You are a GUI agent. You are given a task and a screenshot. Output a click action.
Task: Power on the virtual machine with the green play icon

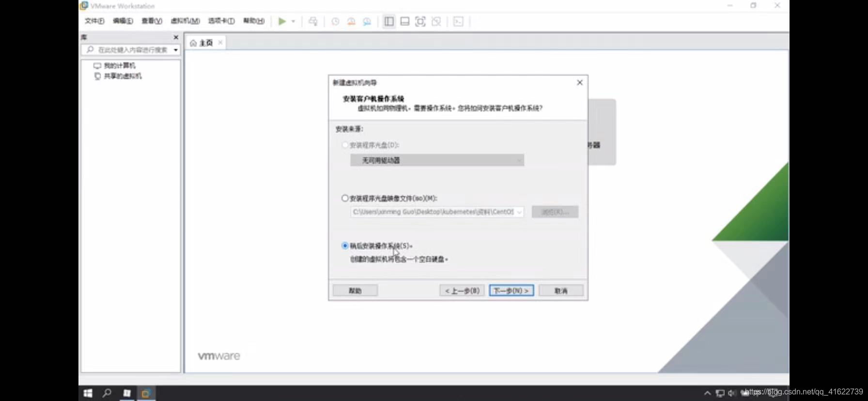pos(282,21)
